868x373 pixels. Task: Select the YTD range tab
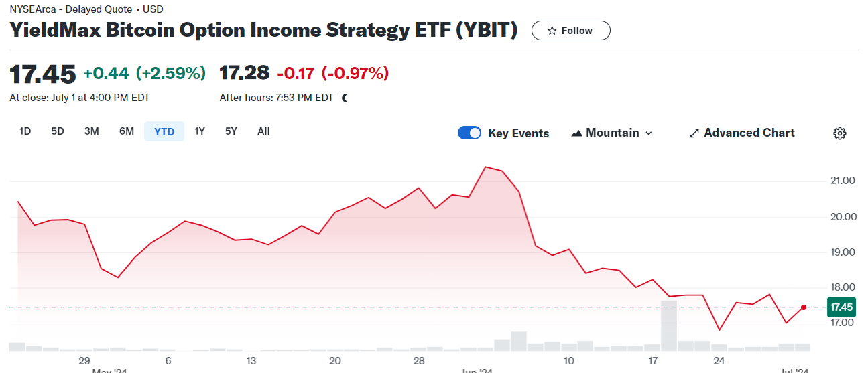(x=164, y=131)
